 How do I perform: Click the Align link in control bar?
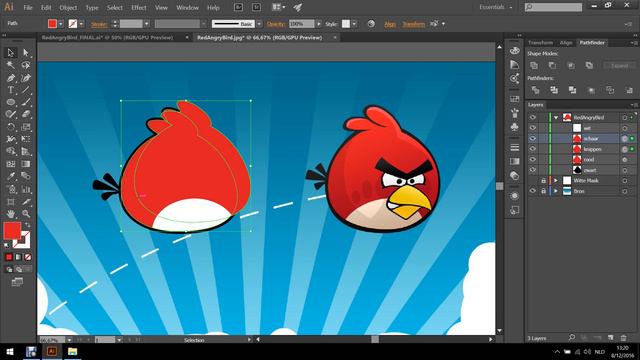pyautogui.click(x=390, y=24)
